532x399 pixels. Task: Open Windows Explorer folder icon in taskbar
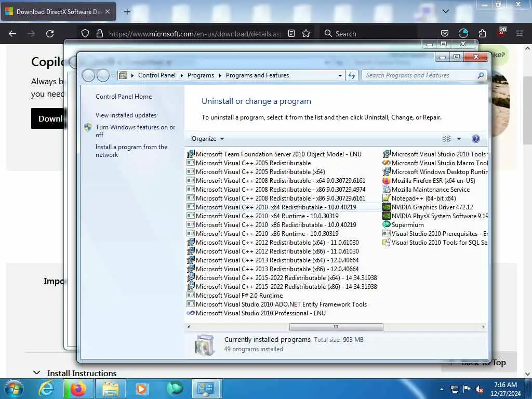coord(111,389)
